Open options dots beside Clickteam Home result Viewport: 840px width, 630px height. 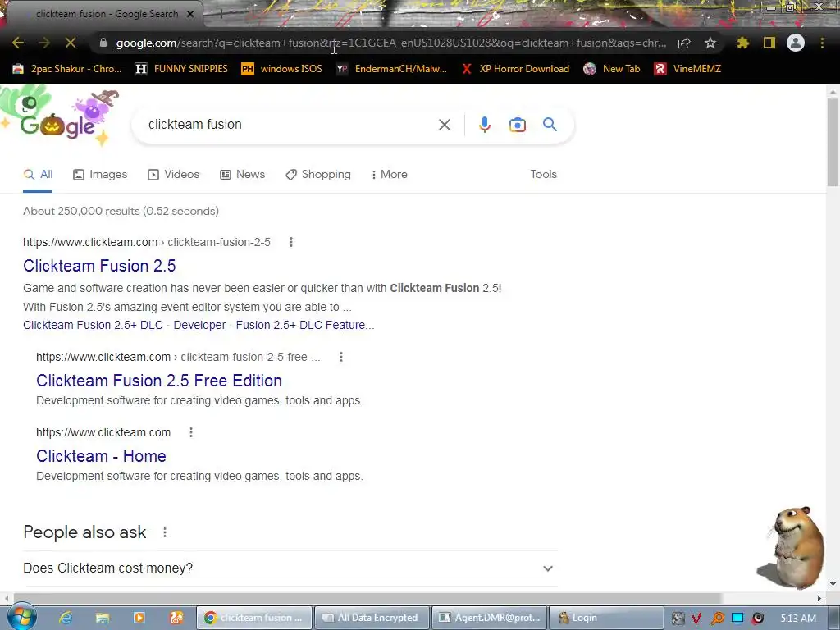[x=191, y=432]
